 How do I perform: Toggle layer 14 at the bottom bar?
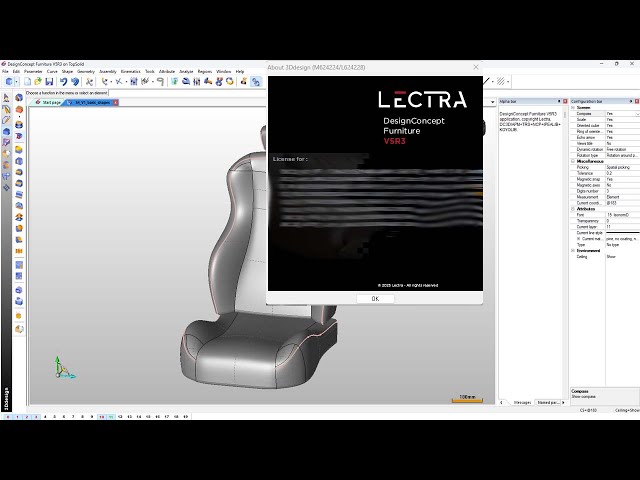point(139,417)
